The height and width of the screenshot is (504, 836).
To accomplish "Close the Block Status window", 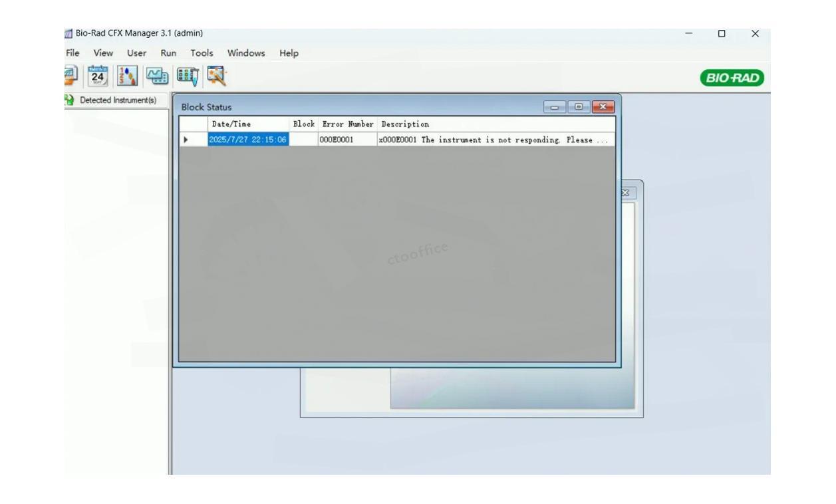I will click(605, 106).
